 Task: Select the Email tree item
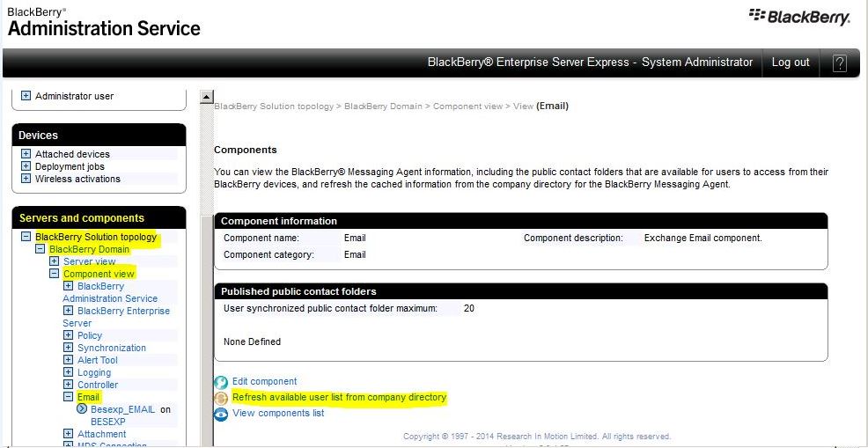pos(89,396)
